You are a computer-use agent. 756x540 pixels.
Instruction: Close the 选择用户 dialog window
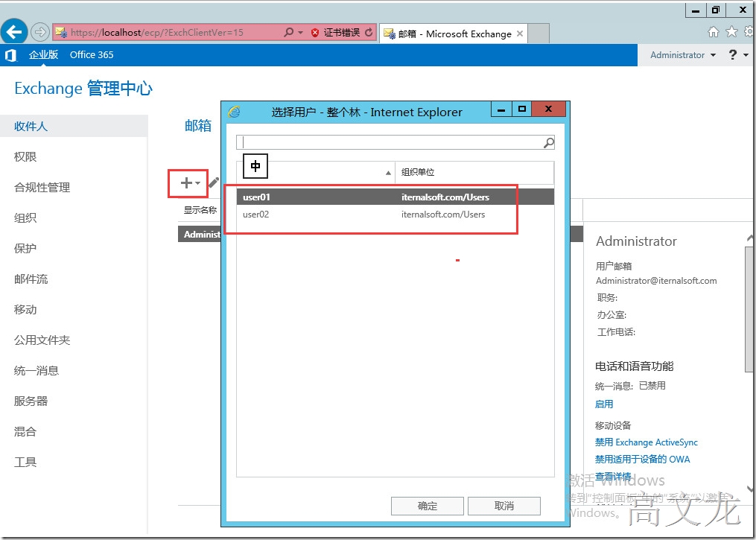[548, 109]
